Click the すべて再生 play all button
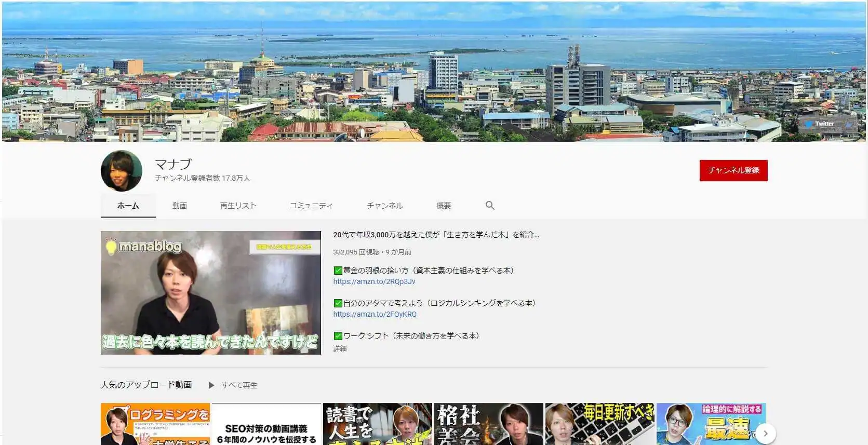Image resolution: width=868 pixels, height=445 pixels. point(233,385)
